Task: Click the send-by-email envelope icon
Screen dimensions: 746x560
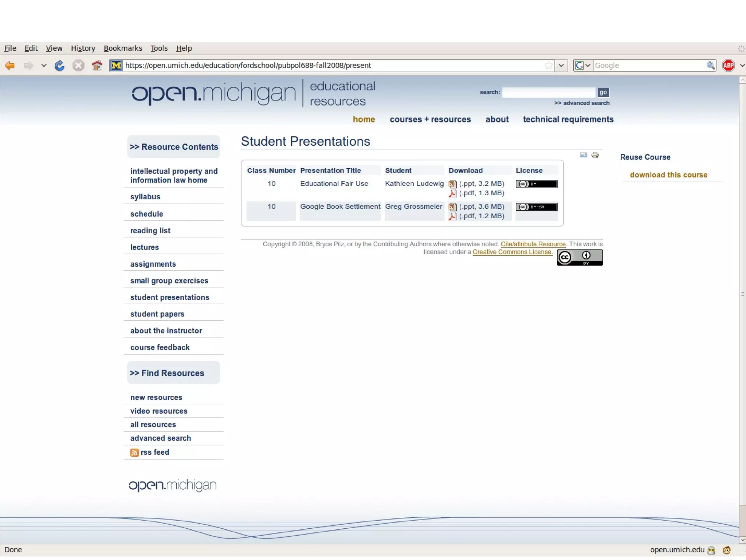Action: [x=584, y=155]
